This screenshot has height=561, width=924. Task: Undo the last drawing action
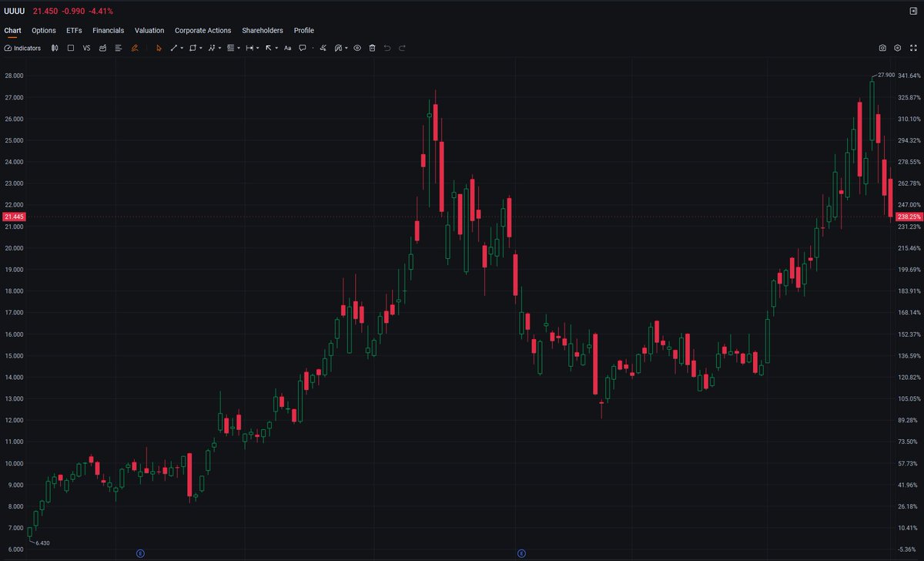pyautogui.click(x=387, y=48)
